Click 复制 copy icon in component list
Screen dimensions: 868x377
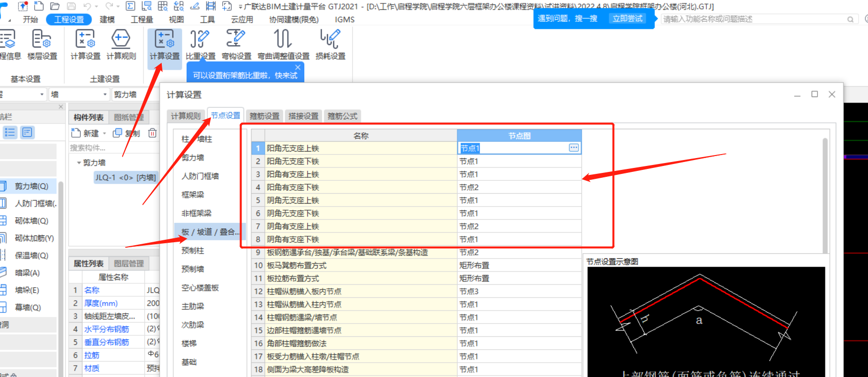(126, 133)
